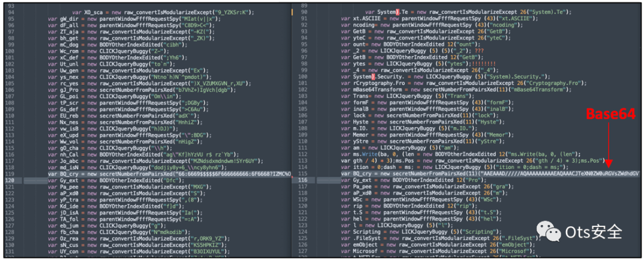
Task: Click left pane line number 131
Action: [x=10, y=251]
